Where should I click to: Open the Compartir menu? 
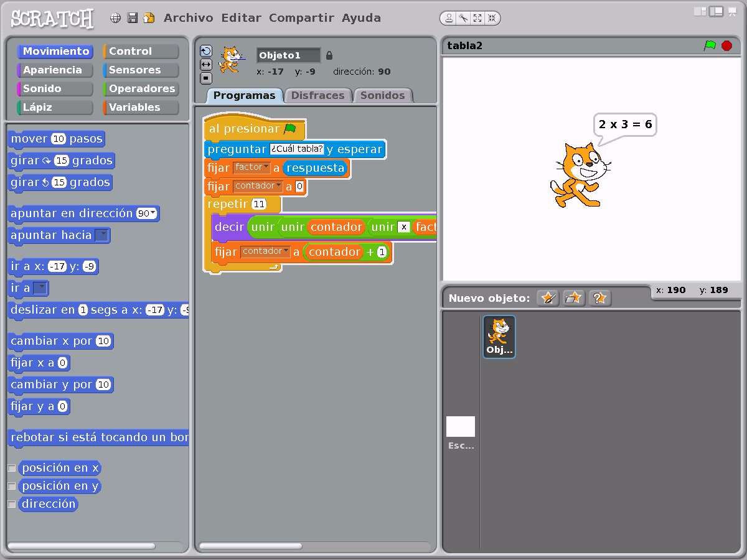302,17
